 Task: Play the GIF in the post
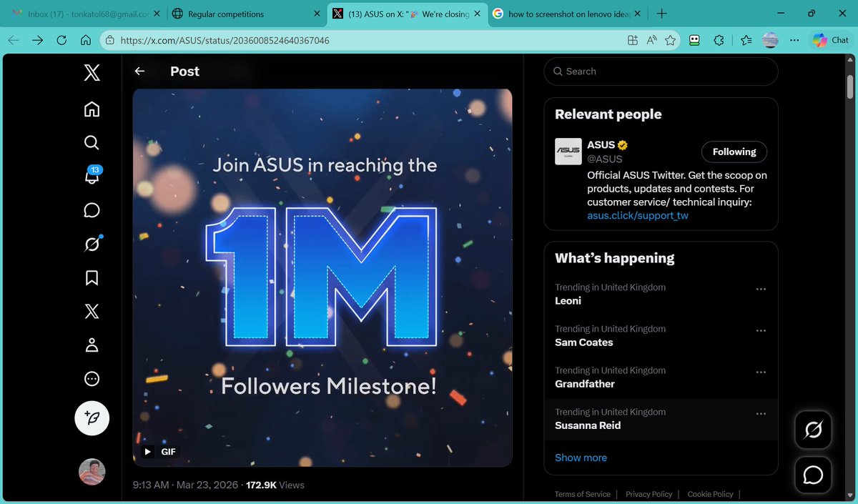click(x=148, y=452)
